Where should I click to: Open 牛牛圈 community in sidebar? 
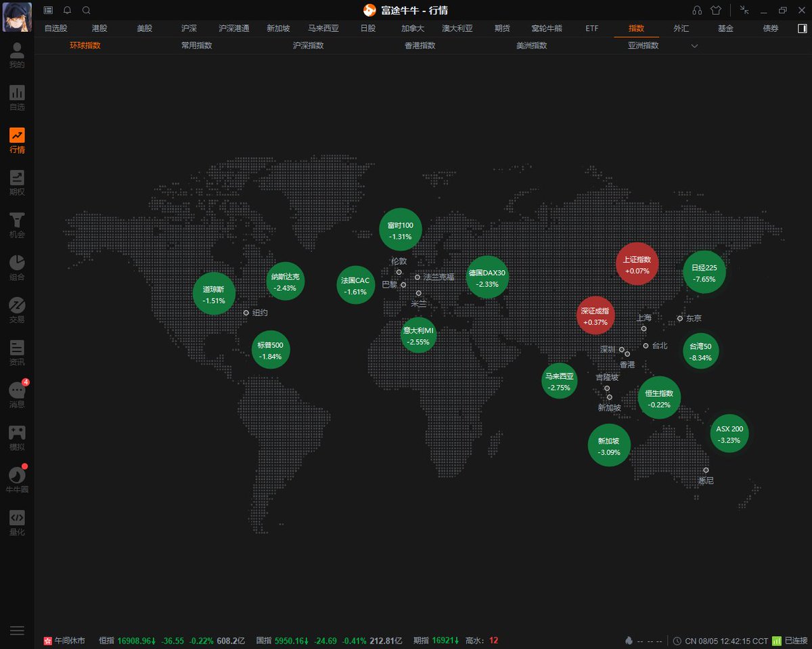[17, 480]
